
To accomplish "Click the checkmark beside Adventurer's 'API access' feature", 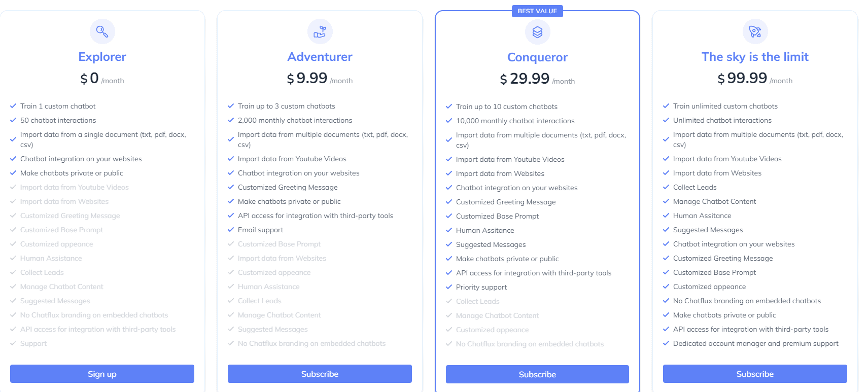I will tap(231, 216).
